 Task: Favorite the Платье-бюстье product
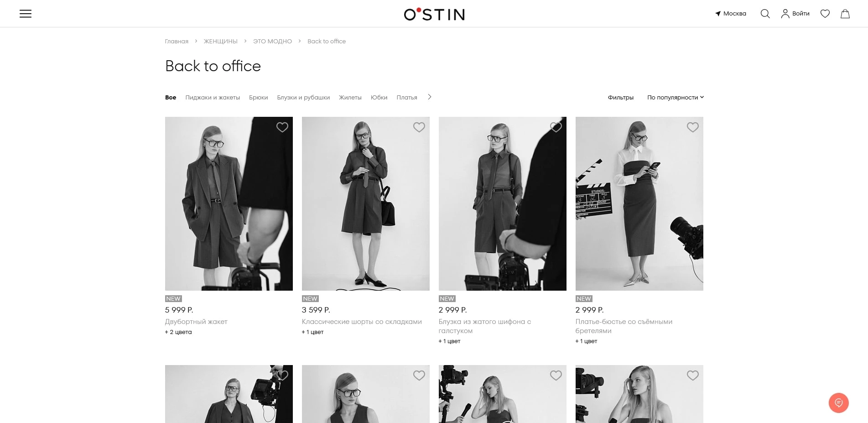click(x=692, y=127)
